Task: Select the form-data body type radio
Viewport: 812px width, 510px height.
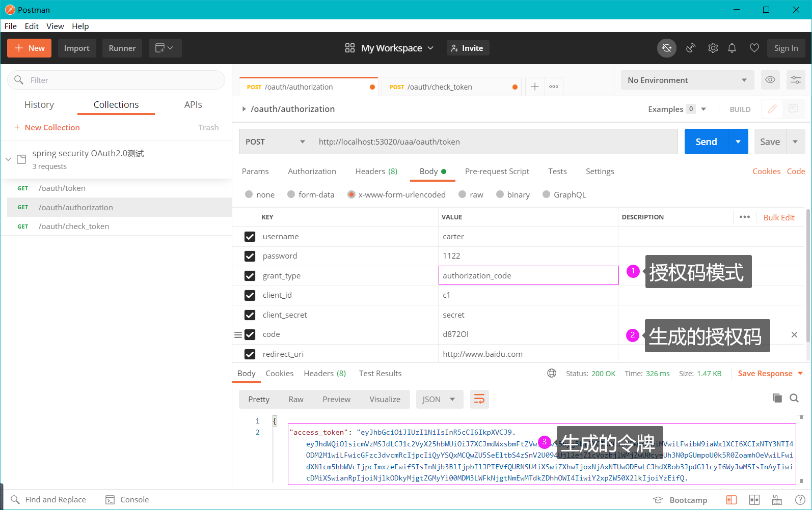Action: (291, 194)
